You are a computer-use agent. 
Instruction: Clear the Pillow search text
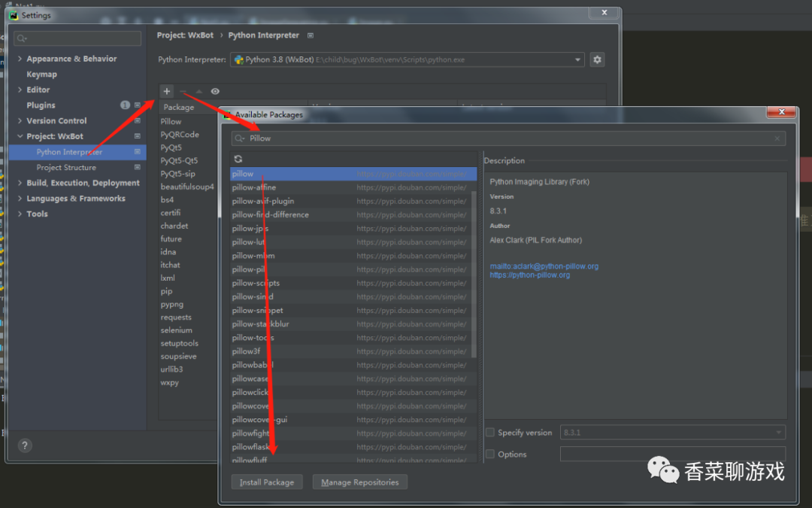pos(777,138)
